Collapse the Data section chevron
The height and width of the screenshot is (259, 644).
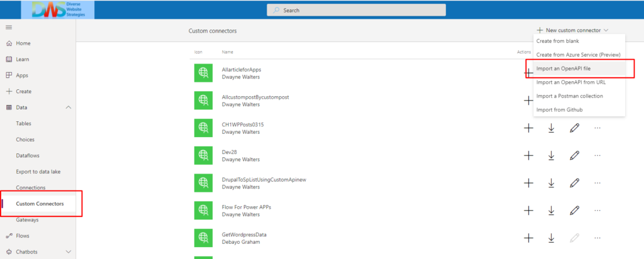coord(68,107)
